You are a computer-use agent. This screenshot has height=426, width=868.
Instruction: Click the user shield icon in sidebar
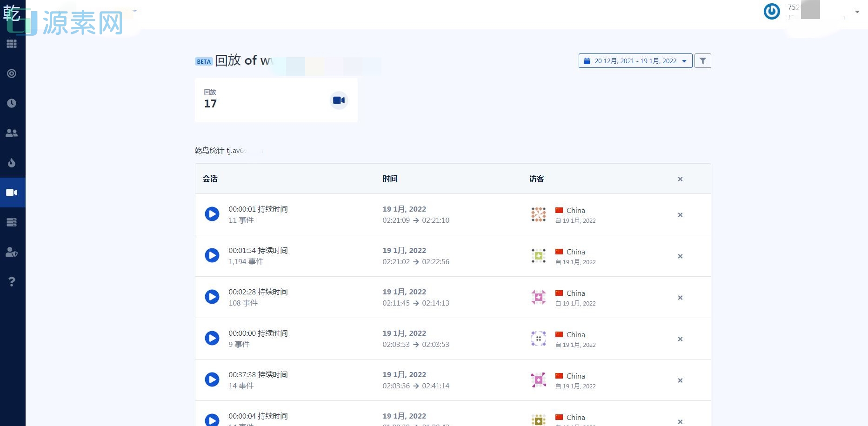click(12, 252)
